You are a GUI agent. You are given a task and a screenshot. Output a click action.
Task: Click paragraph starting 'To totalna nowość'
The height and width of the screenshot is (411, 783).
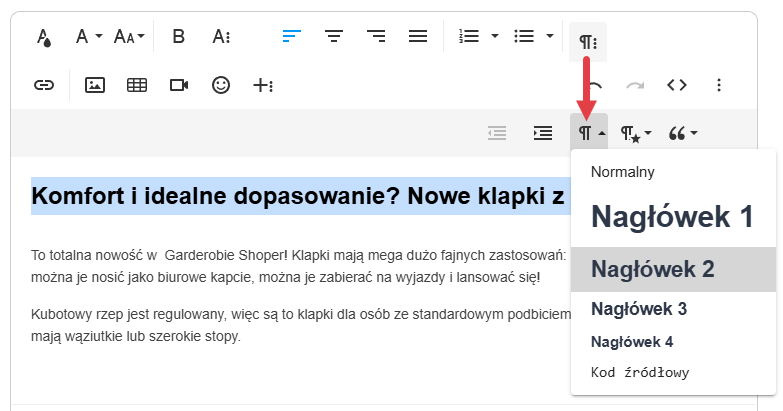tap(299, 266)
